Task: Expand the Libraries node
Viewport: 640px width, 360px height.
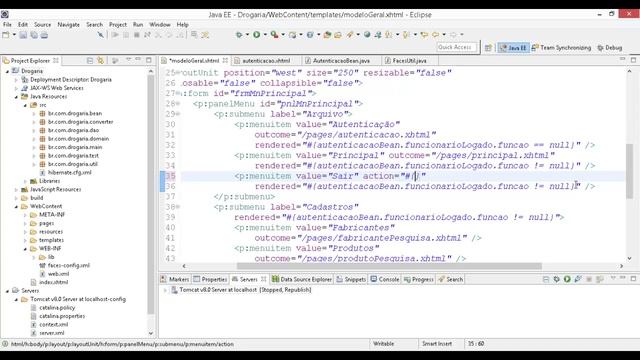Action: click(25, 181)
